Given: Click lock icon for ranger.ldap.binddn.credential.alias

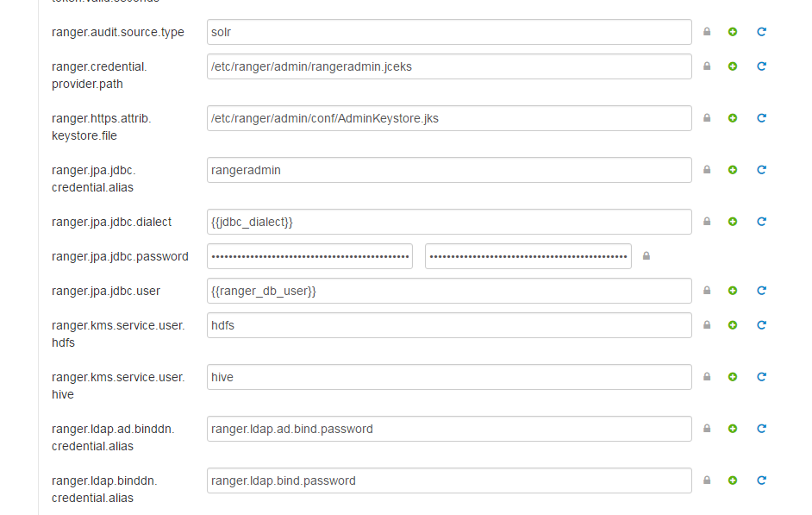Looking at the screenshot, I should (x=707, y=480).
